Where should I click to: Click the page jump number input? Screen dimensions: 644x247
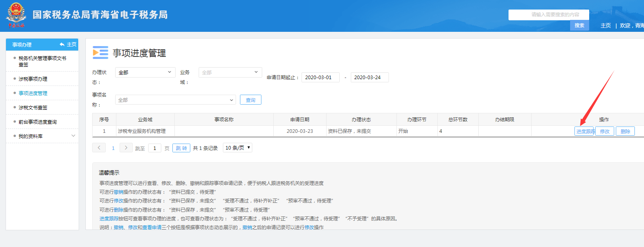click(x=155, y=148)
